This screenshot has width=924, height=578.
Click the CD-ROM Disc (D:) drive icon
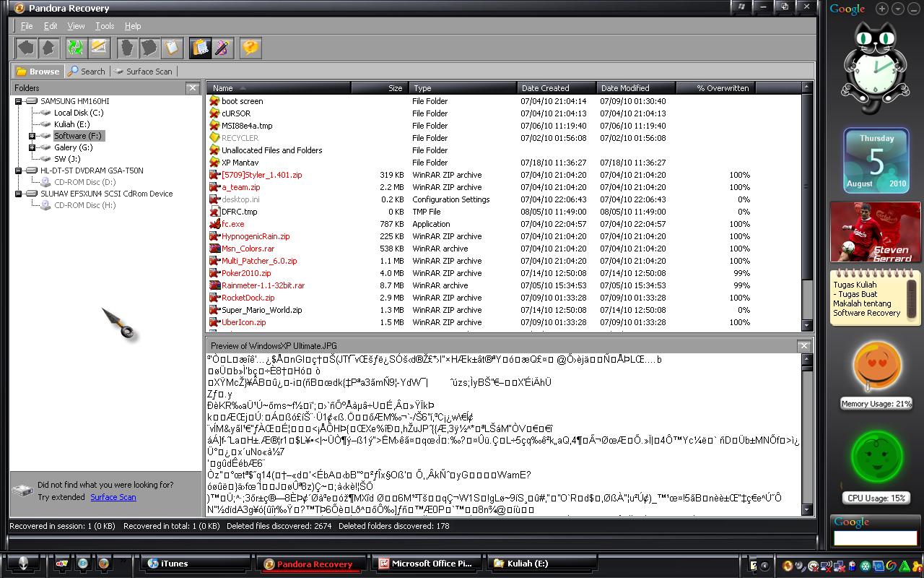[x=46, y=182]
